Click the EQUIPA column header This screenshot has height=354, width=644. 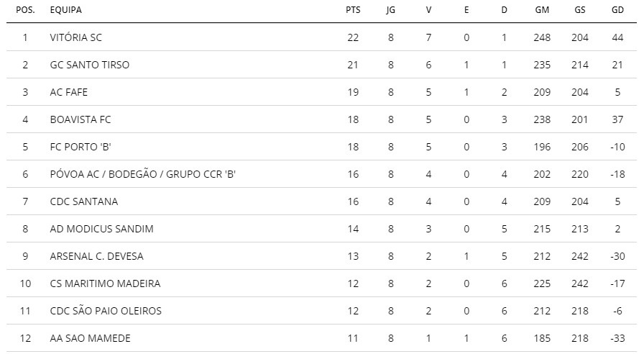tap(65, 10)
